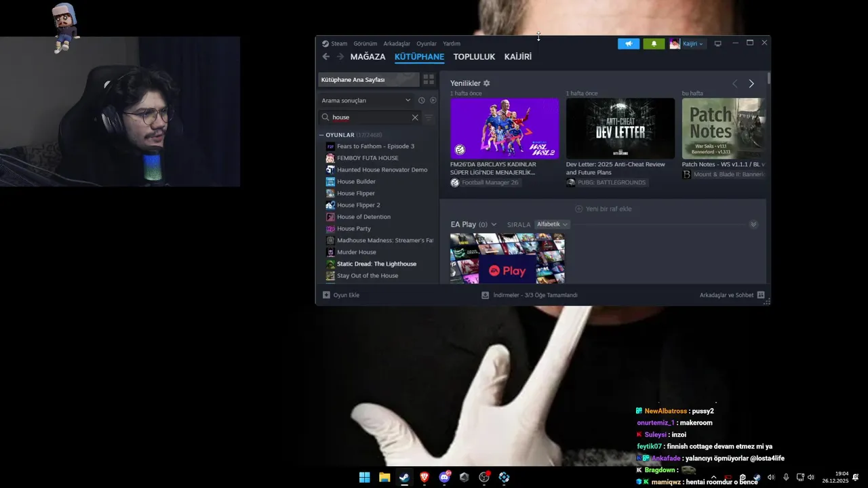
Task: Open Brave browser from taskbar
Action: click(x=425, y=477)
